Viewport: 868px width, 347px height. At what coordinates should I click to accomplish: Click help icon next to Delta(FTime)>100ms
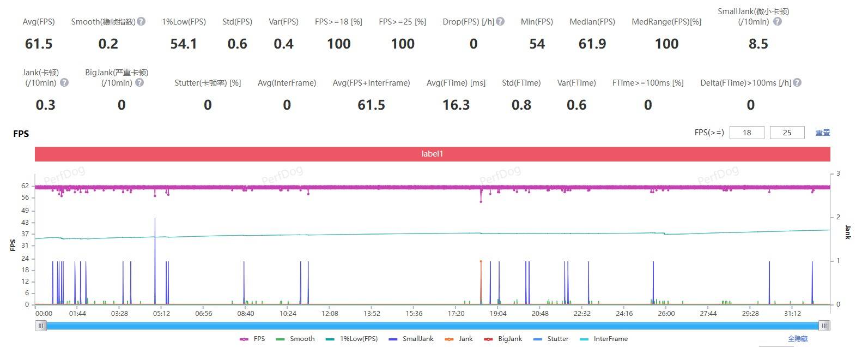pyautogui.click(x=797, y=83)
